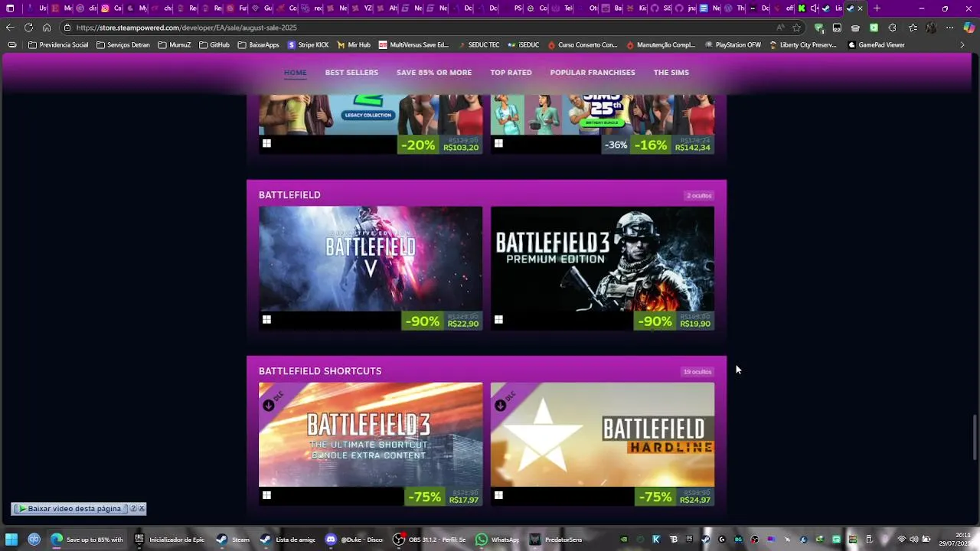The width and height of the screenshot is (980, 551).
Task: Click the BATTLEFIELD section heading
Action: tap(289, 195)
